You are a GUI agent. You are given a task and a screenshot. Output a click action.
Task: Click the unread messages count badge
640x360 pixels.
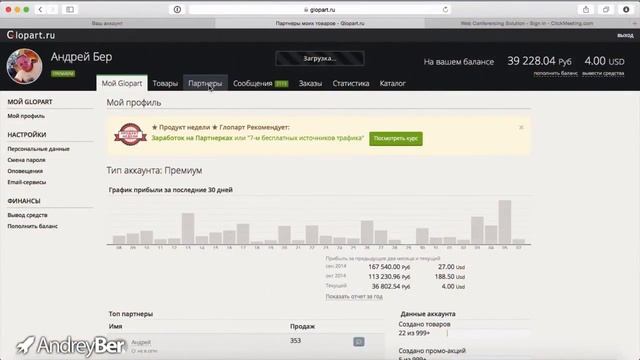click(x=281, y=84)
